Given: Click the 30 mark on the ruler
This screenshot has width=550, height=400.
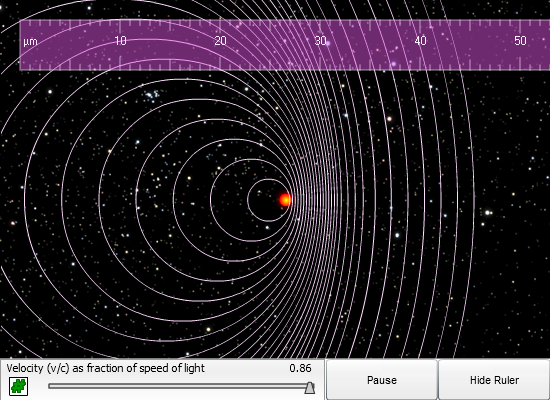Looking at the screenshot, I should pos(320,41).
